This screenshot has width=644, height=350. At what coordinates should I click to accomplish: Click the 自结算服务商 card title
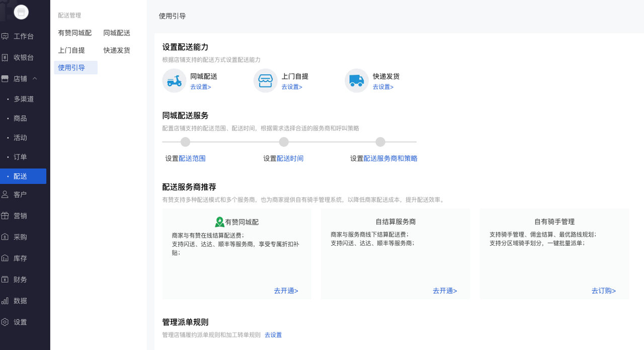395,222
